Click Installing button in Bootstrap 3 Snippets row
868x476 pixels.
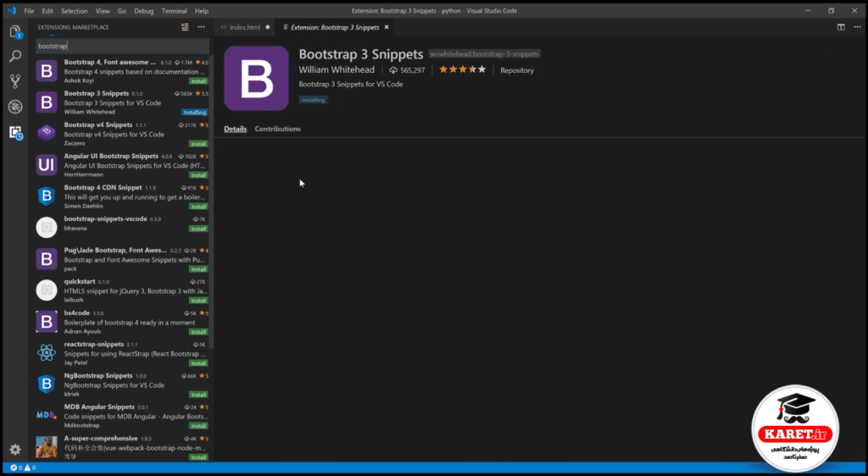point(194,113)
